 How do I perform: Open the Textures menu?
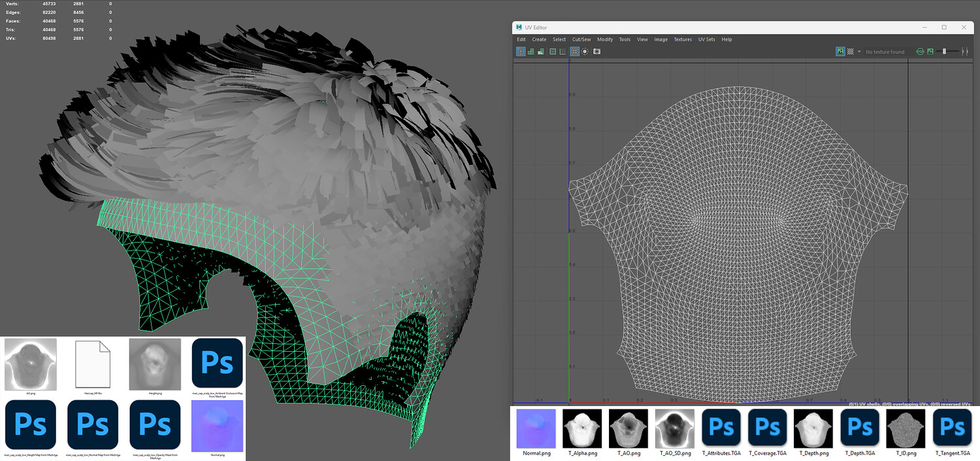click(x=683, y=39)
